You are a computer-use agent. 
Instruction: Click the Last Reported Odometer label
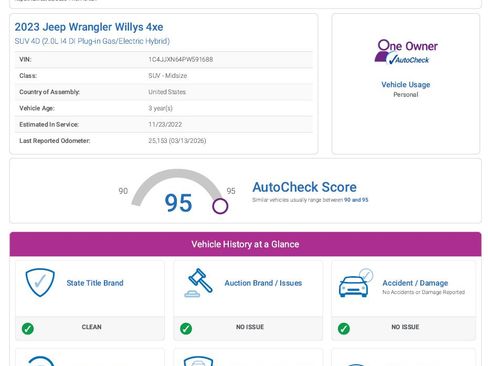[x=55, y=141]
